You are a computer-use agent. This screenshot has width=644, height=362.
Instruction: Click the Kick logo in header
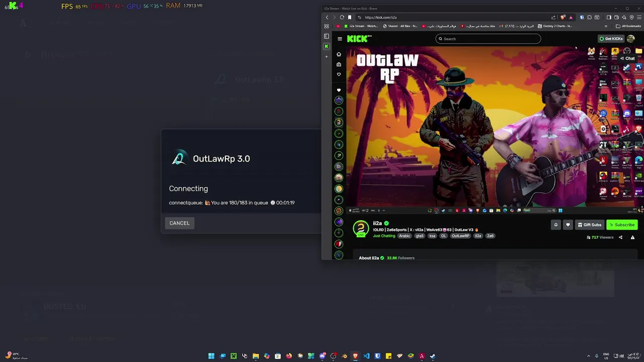359,39
